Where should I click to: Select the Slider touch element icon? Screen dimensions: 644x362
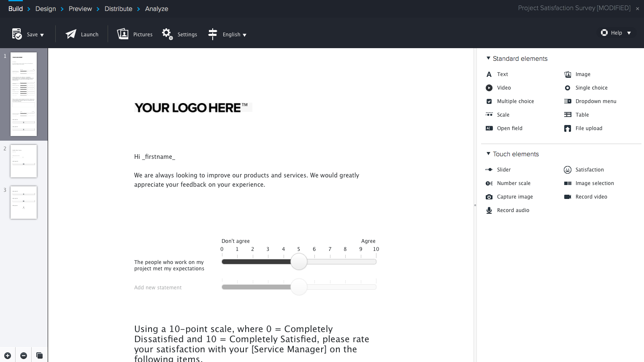click(x=489, y=169)
